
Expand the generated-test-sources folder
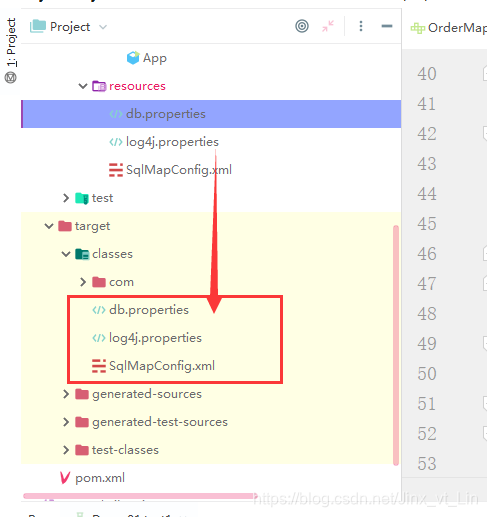66,422
